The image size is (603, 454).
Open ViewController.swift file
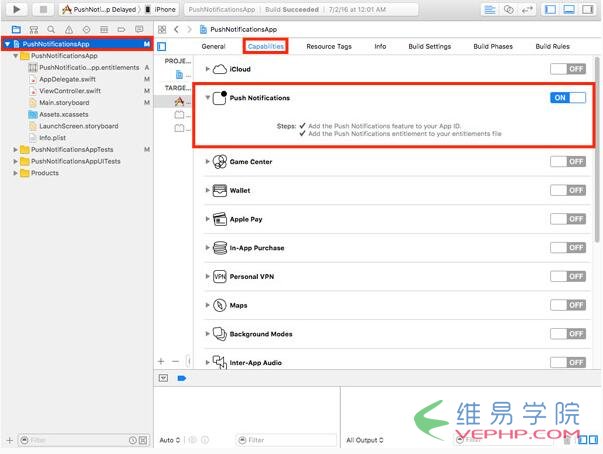(x=70, y=91)
